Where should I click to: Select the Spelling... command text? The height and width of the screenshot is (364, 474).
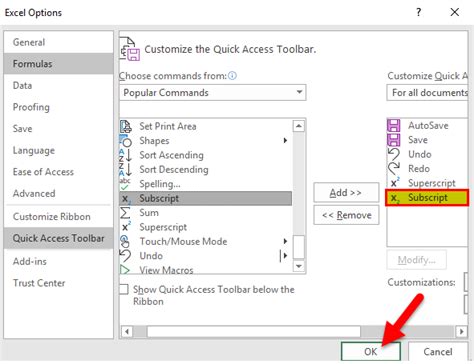tap(160, 184)
